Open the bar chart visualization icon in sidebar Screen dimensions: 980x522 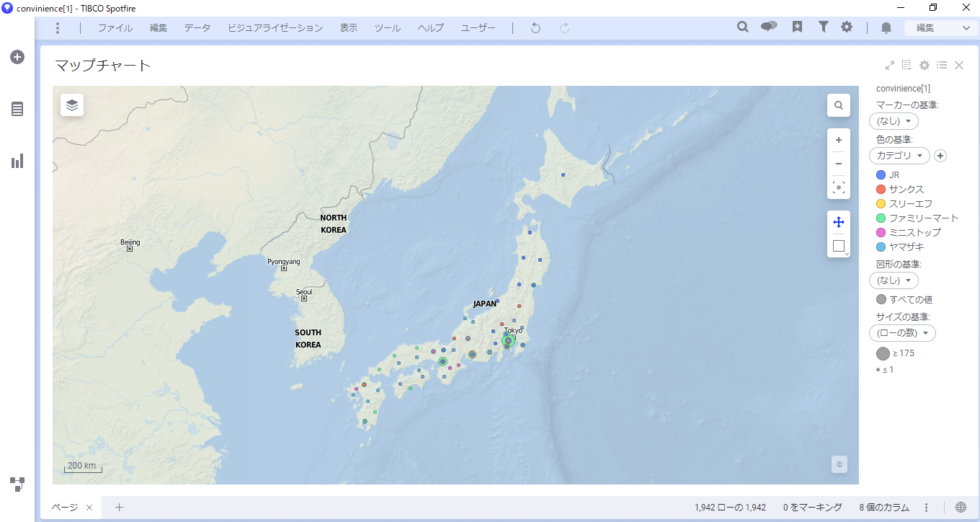point(17,161)
